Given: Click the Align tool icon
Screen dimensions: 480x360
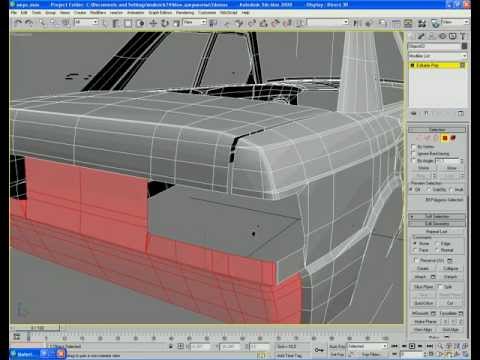Looking at the screenshot, I should click(369, 23).
